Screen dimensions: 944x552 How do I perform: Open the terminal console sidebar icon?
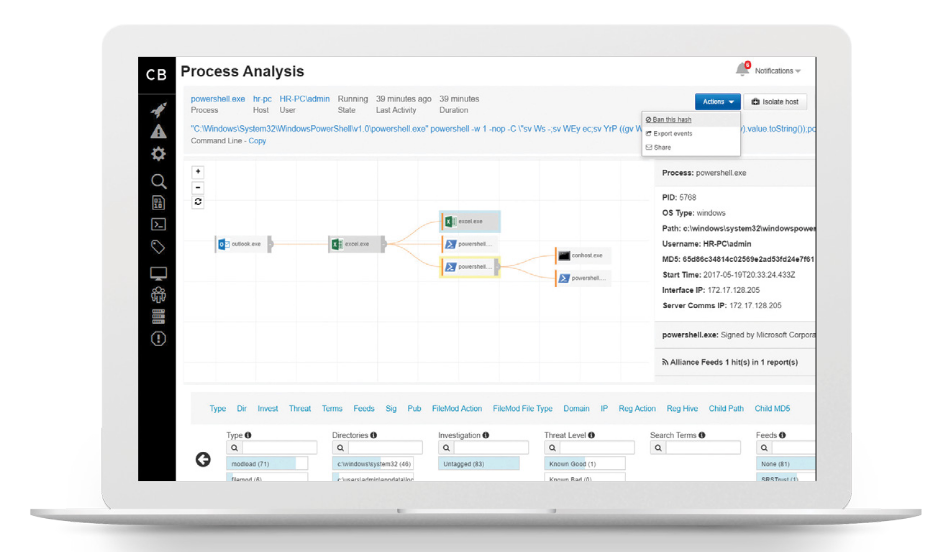point(158,224)
